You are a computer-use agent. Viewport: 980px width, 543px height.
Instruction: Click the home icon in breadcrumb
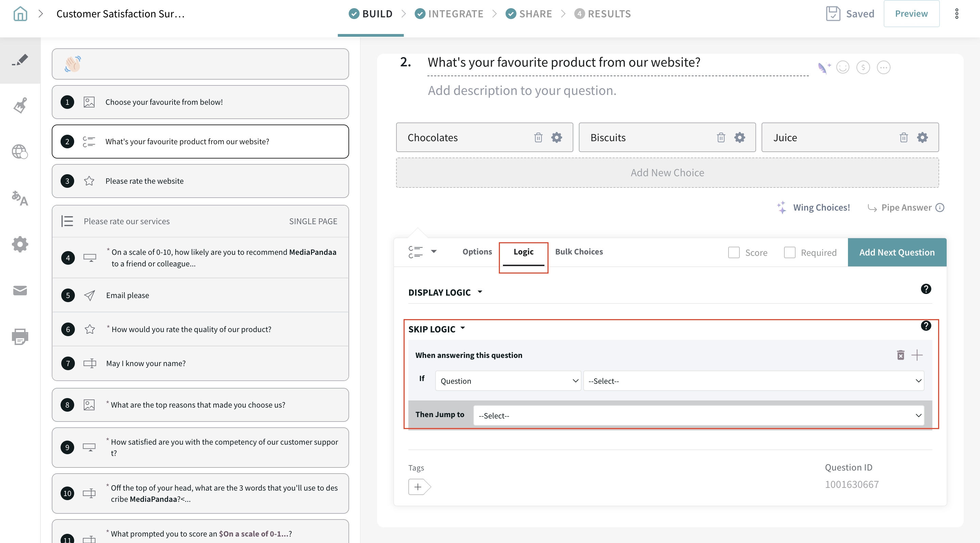coord(20,14)
